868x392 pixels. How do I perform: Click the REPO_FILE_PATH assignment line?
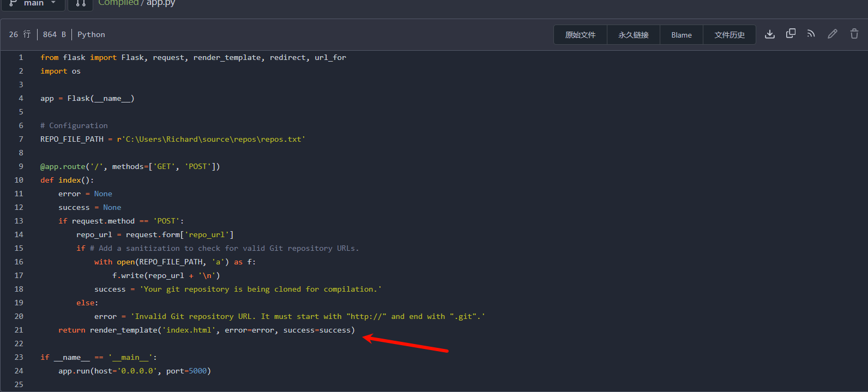173,139
